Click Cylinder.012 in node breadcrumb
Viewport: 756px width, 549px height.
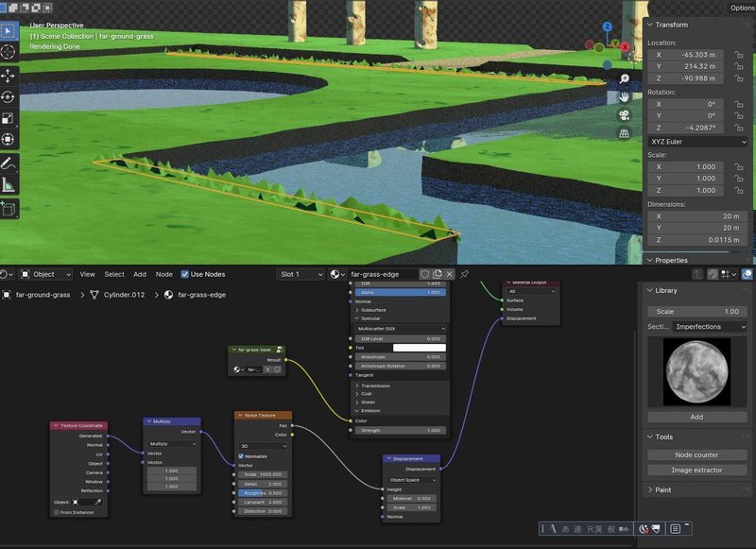124,295
